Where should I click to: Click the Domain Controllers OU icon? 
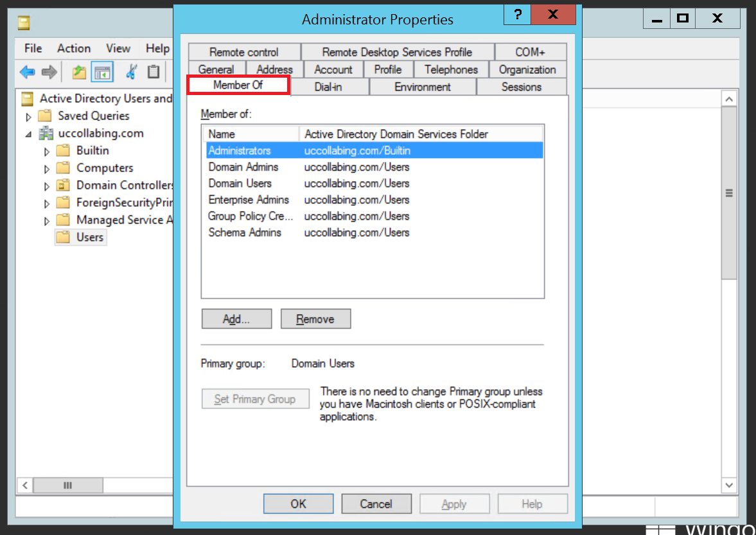(x=63, y=185)
